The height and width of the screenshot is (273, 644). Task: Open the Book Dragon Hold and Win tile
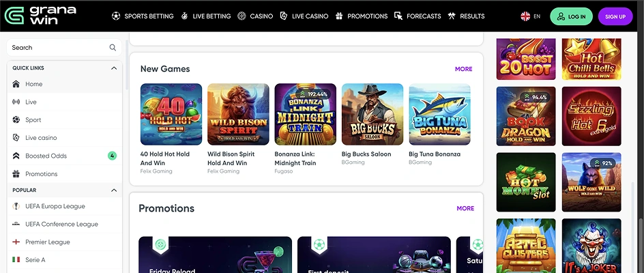526,116
